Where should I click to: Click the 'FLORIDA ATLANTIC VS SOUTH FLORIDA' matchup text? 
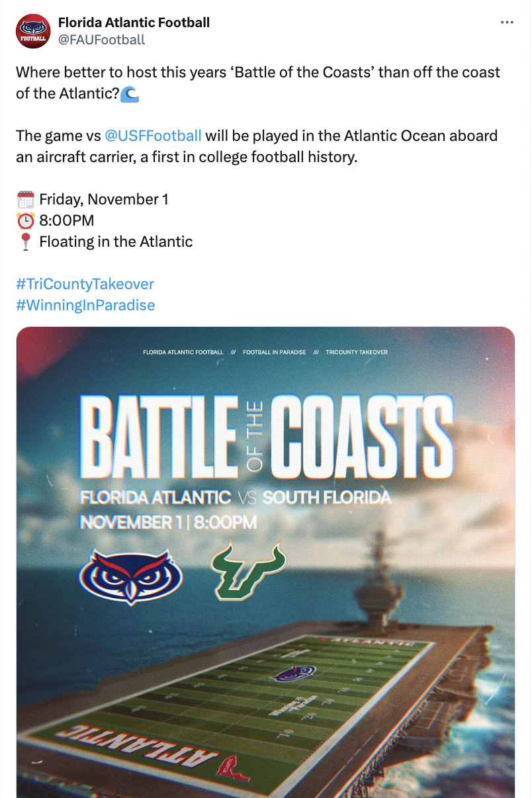tap(236, 497)
